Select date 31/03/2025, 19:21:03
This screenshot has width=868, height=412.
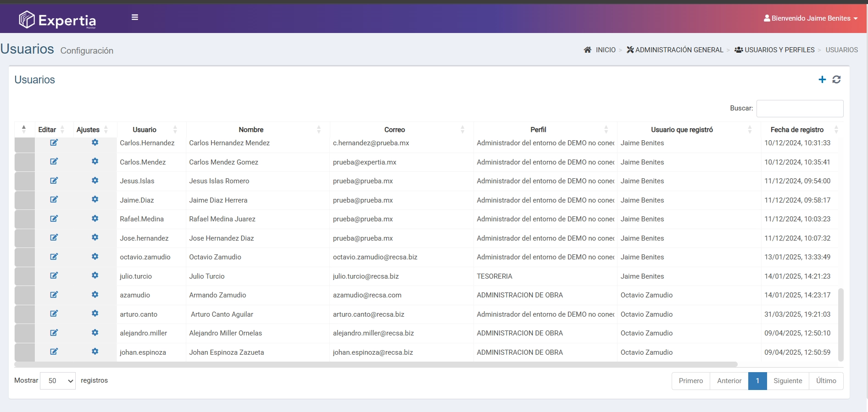[797, 314]
